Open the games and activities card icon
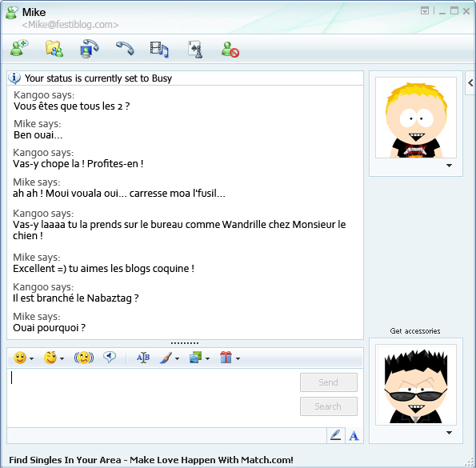 click(195, 49)
